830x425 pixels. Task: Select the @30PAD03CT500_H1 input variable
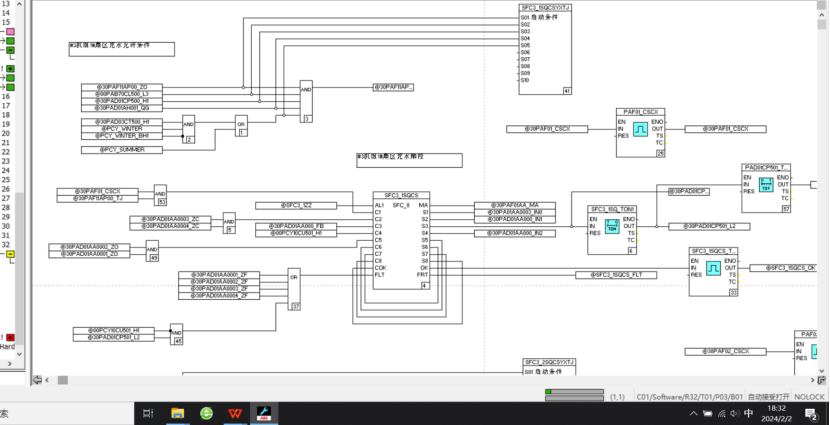click(122, 122)
